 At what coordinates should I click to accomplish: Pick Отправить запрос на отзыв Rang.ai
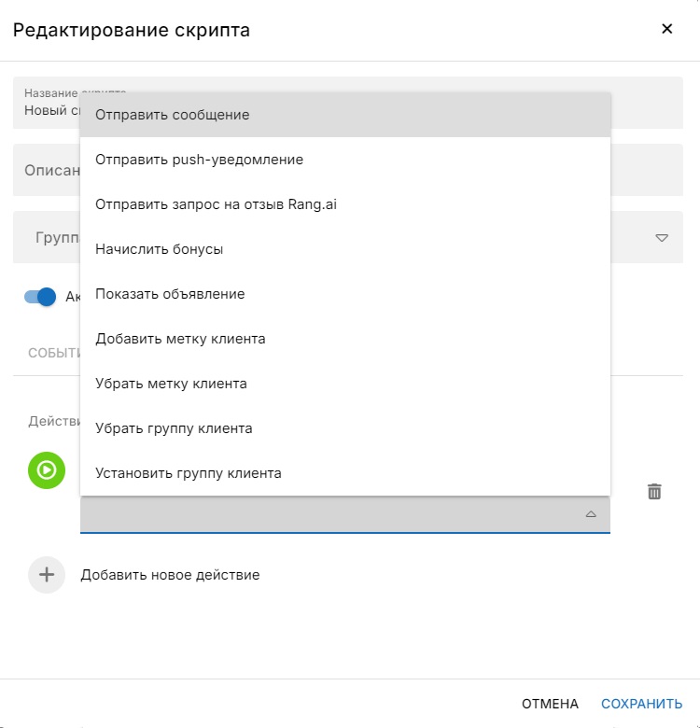click(345, 204)
